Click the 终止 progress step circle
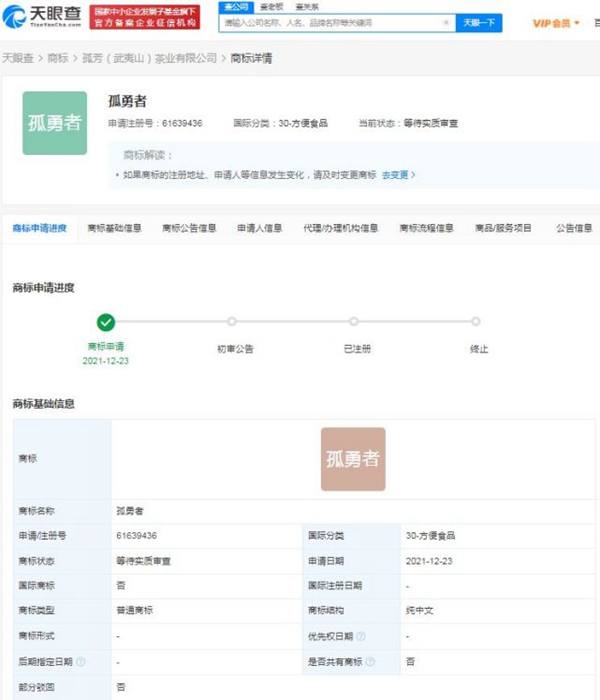Viewport: 600px width, 700px height. click(476, 322)
